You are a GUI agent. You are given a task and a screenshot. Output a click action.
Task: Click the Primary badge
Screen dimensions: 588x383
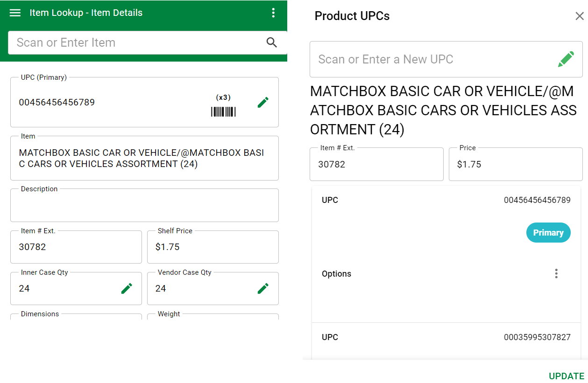tap(548, 233)
